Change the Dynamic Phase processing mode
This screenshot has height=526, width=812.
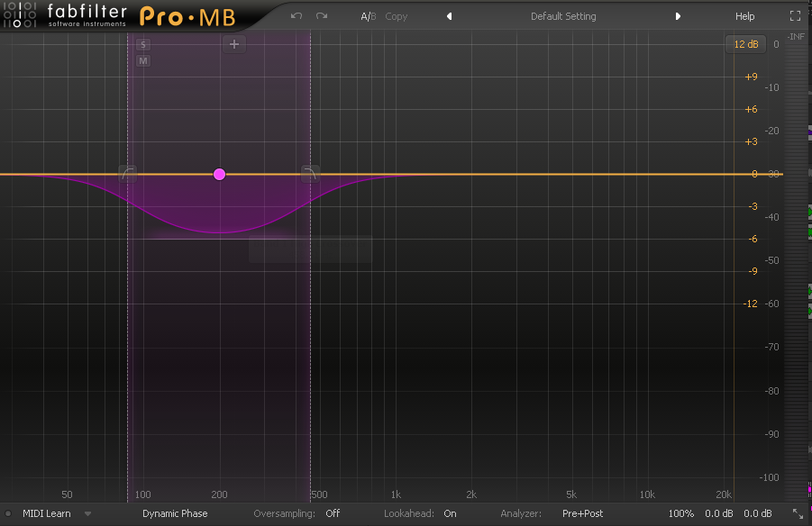[x=175, y=513]
